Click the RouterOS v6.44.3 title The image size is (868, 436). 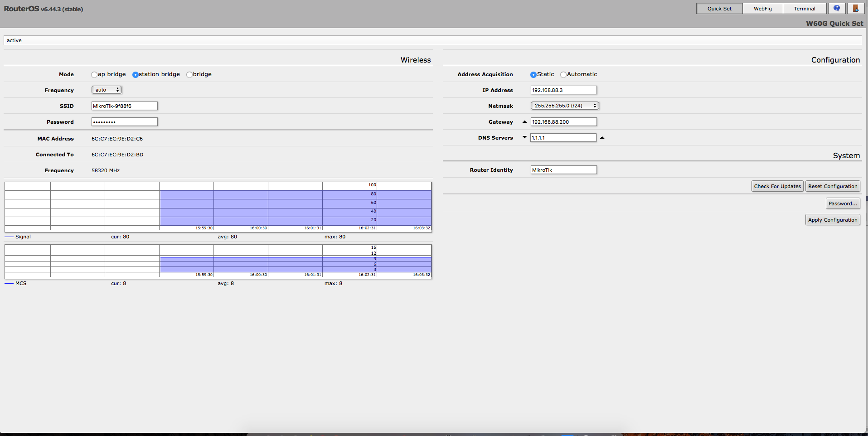[44, 9]
